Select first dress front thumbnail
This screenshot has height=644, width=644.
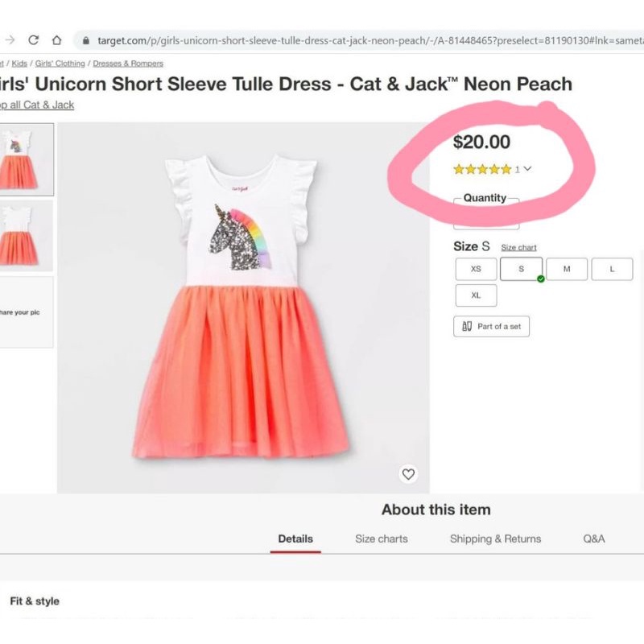27,159
